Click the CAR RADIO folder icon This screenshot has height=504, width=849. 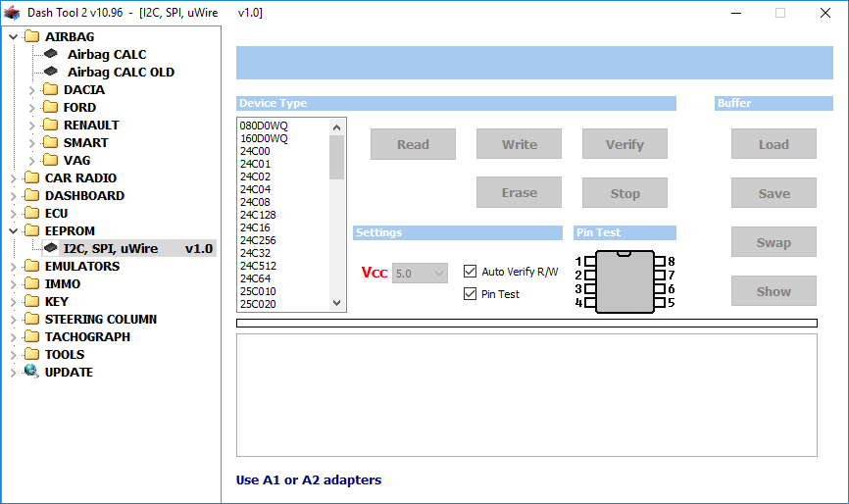coord(32,177)
